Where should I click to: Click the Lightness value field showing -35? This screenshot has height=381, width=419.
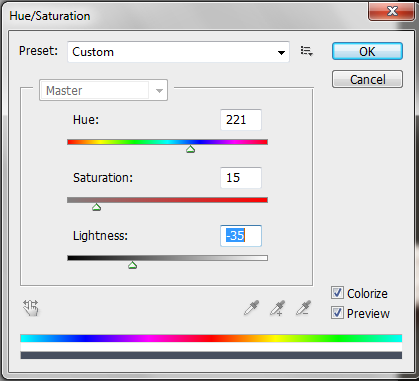pyautogui.click(x=241, y=236)
